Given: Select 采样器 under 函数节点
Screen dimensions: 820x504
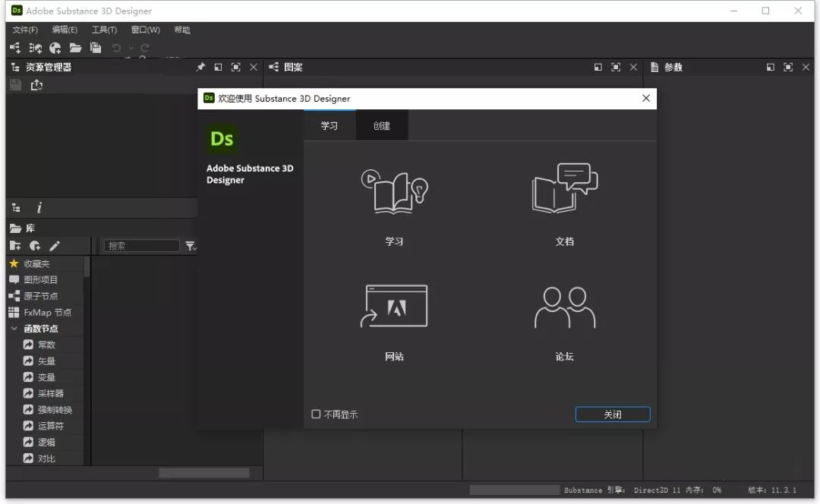Looking at the screenshot, I should click(x=50, y=393).
